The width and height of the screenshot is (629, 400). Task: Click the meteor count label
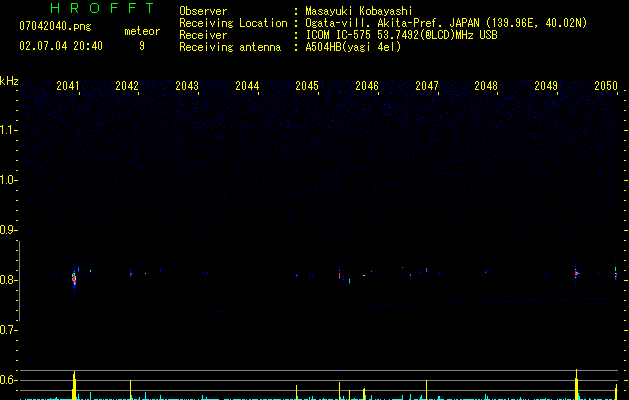tap(142, 31)
